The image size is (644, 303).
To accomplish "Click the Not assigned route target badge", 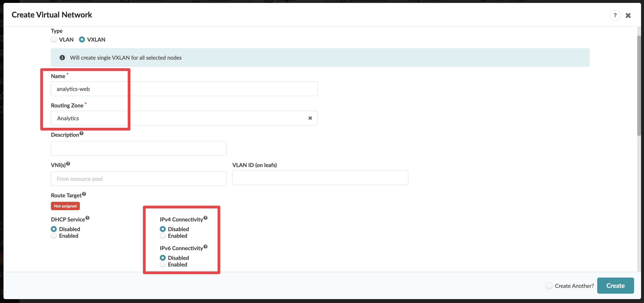I will point(65,206).
